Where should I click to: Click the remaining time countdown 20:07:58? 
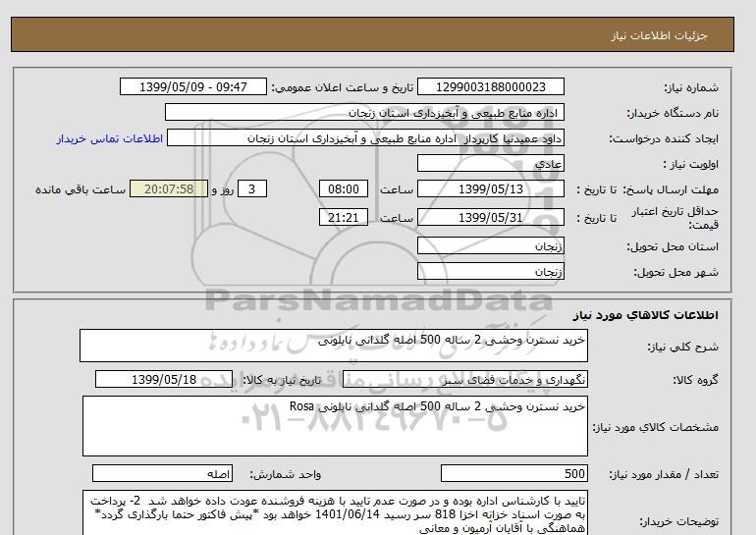pos(169,188)
